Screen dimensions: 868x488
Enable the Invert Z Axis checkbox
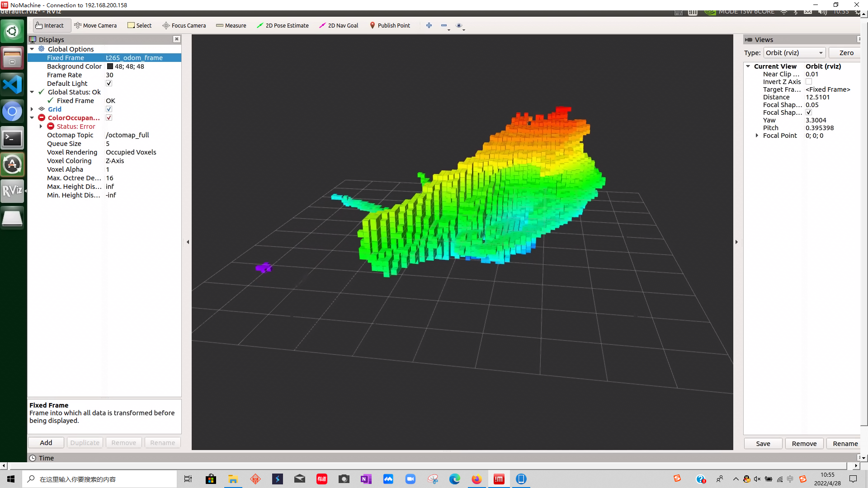pyautogui.click(x=809, y=82)
